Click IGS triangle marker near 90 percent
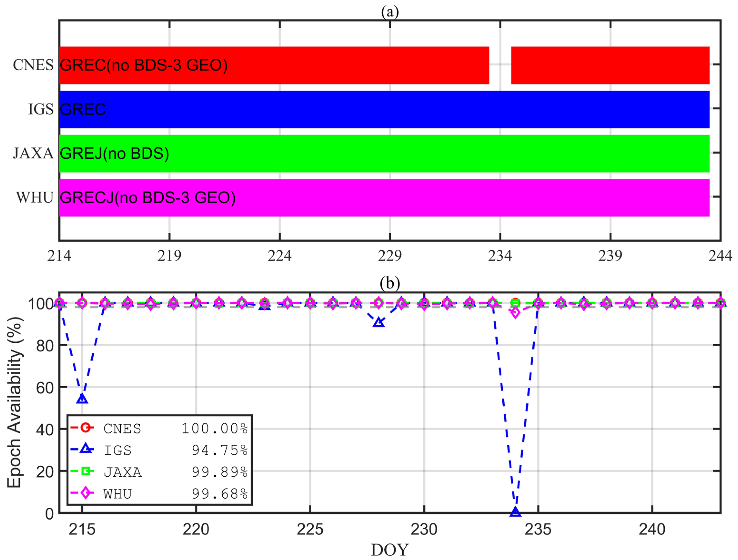This screenshot has width=738, height=560. pos(379,322)
